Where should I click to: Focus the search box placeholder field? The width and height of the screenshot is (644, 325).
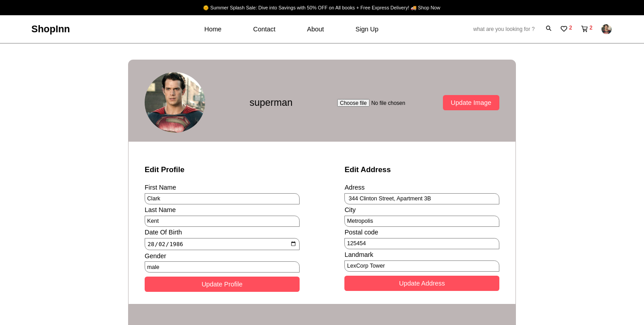click(x=504, y=29)
